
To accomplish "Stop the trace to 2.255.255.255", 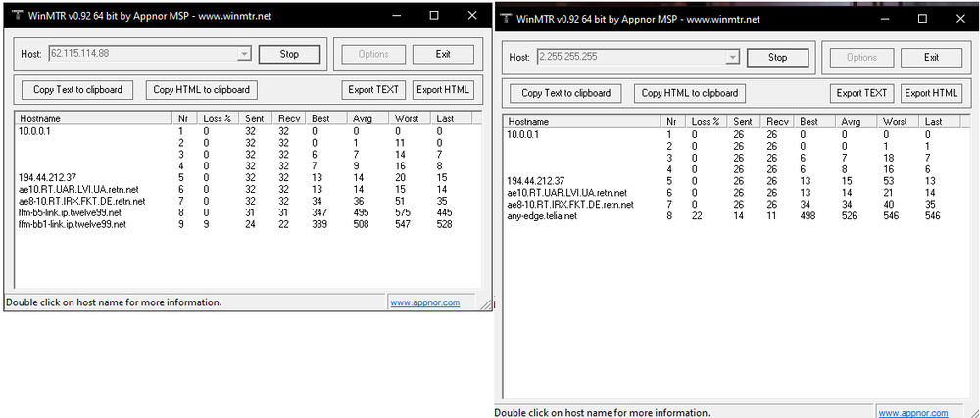I will [777, 58].
